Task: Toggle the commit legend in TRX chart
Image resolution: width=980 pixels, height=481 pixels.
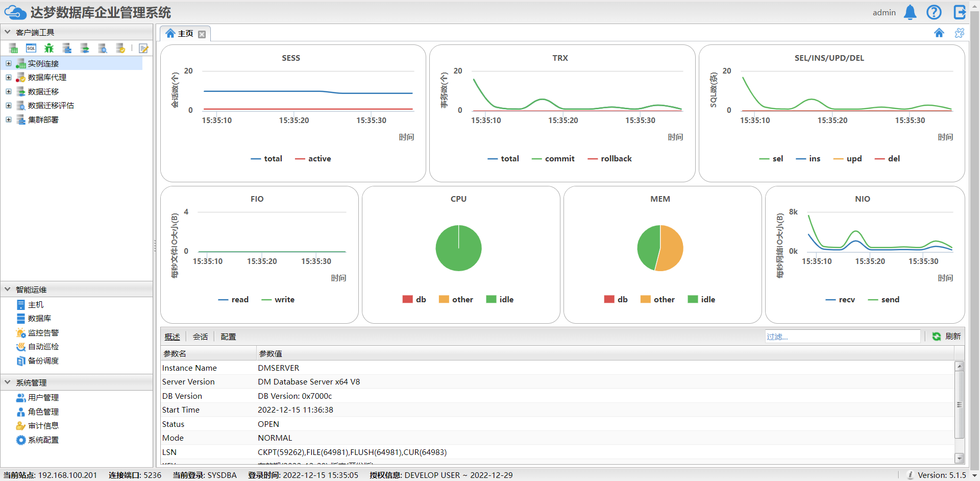Action: [553, 159]
